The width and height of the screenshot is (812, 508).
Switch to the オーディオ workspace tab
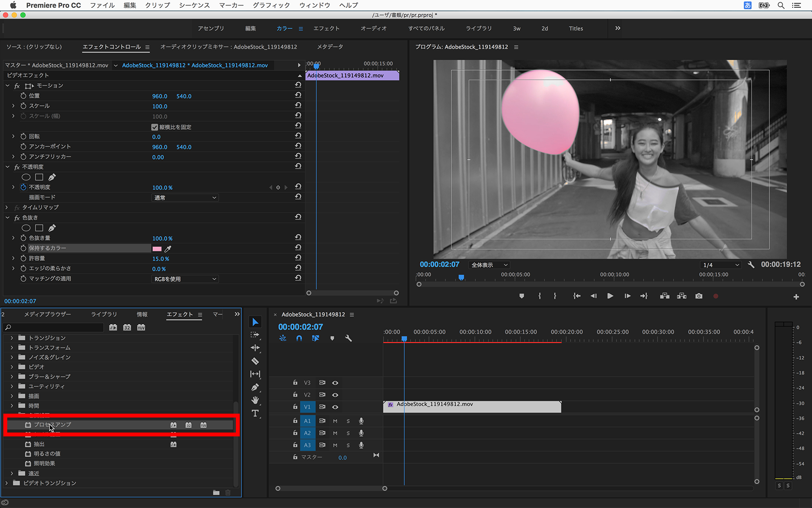click(373, 29)
